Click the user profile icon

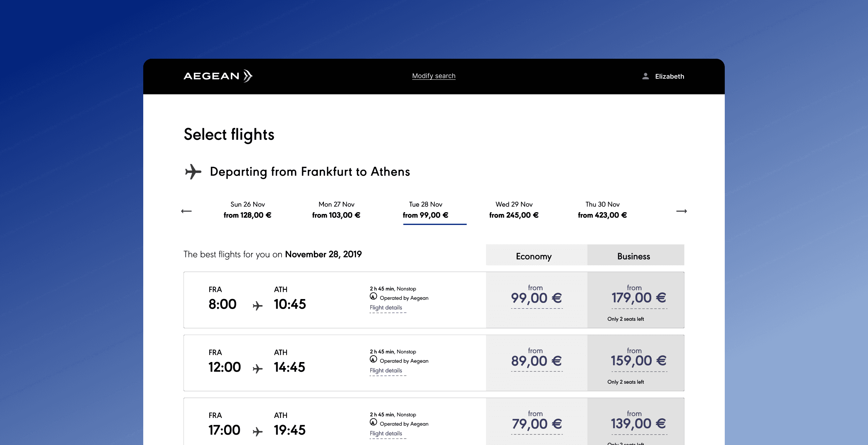[x=645, y=76]
